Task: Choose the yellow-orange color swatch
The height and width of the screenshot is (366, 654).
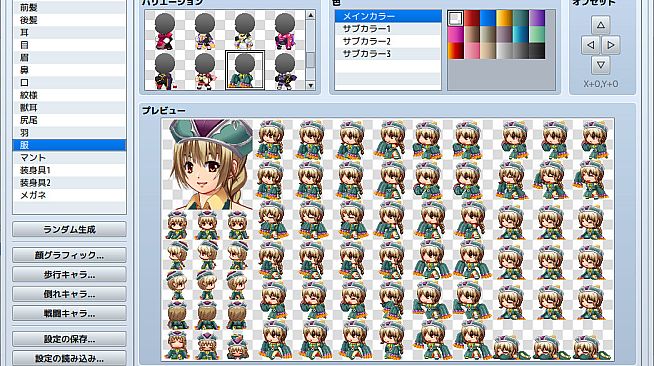Action: (504, 18)
